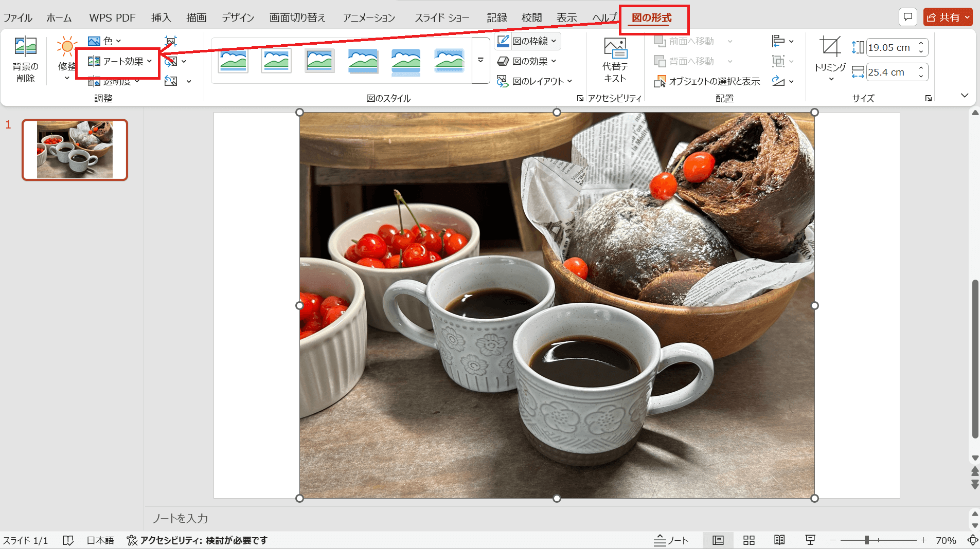Open オブジェクトの選択と表示 selection pane
Viewport: 980px width, 549px height.
(x=707, y=81)
